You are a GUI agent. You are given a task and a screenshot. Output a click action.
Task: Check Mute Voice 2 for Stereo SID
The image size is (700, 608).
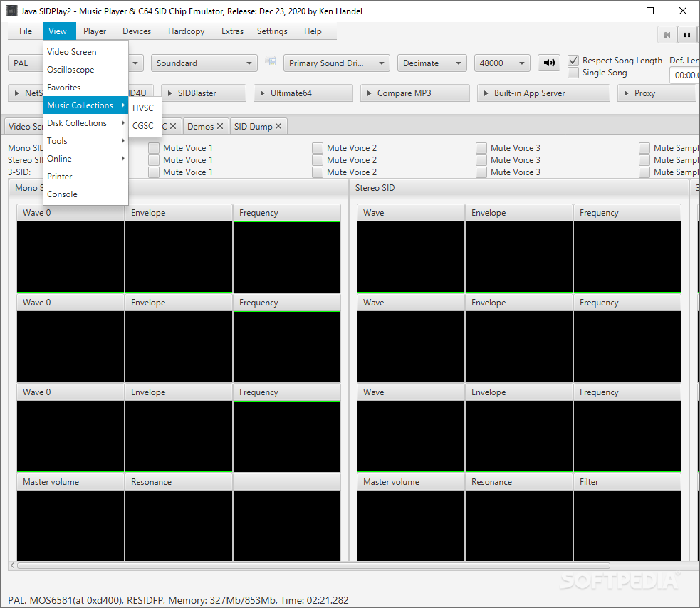(x=318, y=159)
